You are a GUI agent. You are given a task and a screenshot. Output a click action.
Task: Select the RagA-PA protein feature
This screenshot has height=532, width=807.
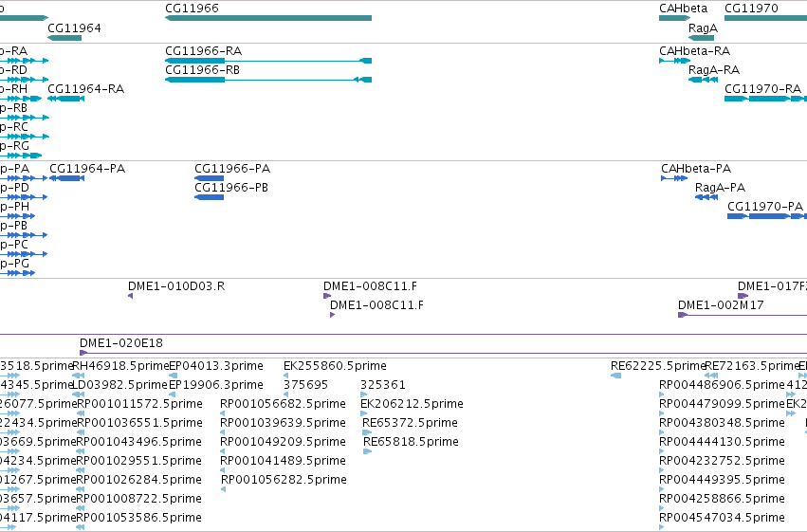(x=706, y=197)
